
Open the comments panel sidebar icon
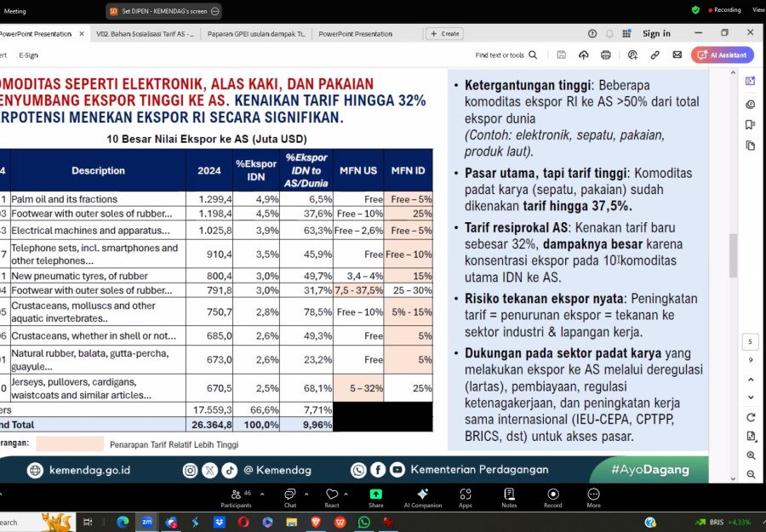pos(751,104)
